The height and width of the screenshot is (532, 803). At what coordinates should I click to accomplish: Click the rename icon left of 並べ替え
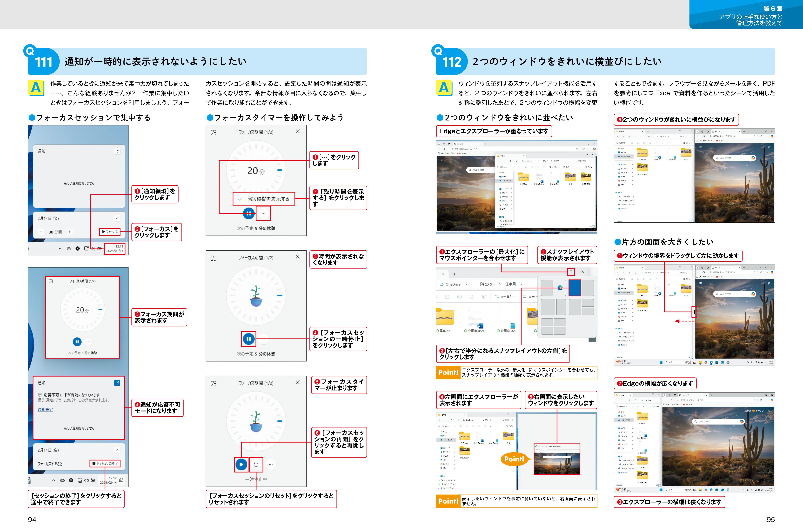pos(460,297)
